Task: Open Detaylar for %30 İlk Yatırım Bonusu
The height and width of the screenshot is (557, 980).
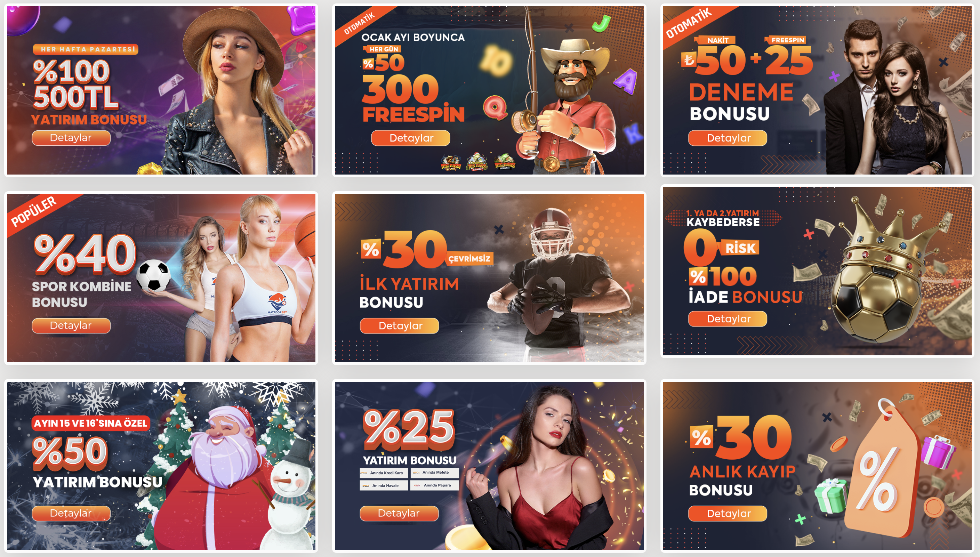Action: coord(399,326)
